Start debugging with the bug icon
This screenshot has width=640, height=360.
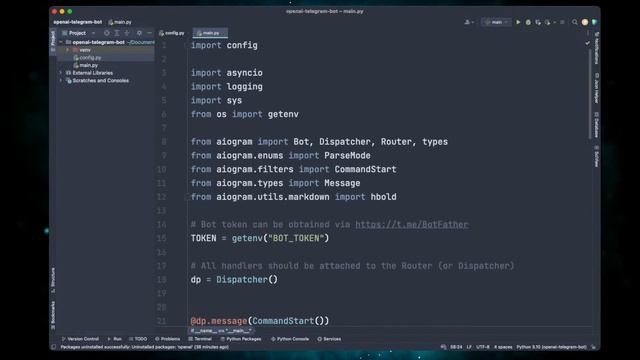coord(528,22)
